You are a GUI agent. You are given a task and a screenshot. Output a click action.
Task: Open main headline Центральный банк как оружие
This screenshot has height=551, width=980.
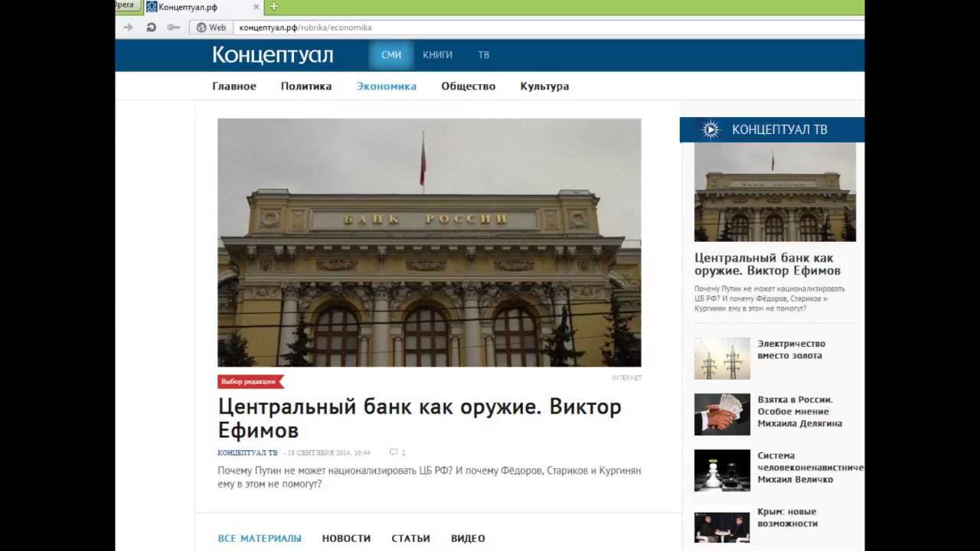[x=420, y=418]
